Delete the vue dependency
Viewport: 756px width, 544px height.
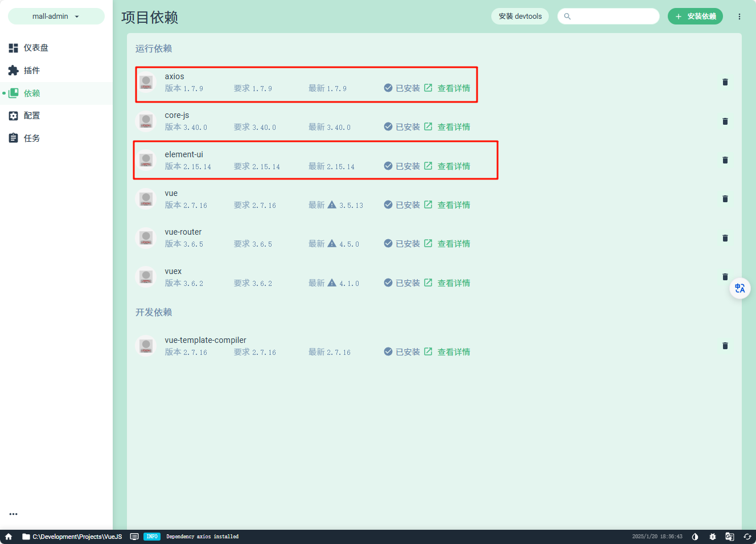[x=725, y=199]
